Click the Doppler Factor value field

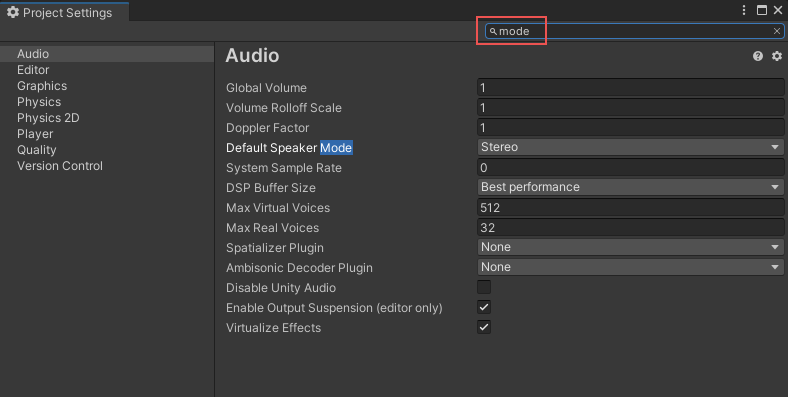[630, 128]
